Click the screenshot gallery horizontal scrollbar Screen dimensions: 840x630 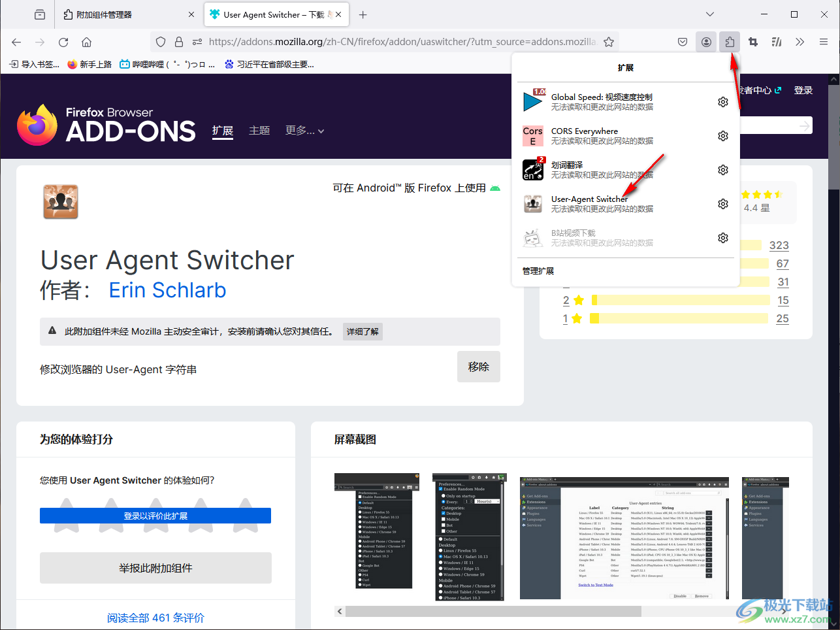click(x=493, y=611)
